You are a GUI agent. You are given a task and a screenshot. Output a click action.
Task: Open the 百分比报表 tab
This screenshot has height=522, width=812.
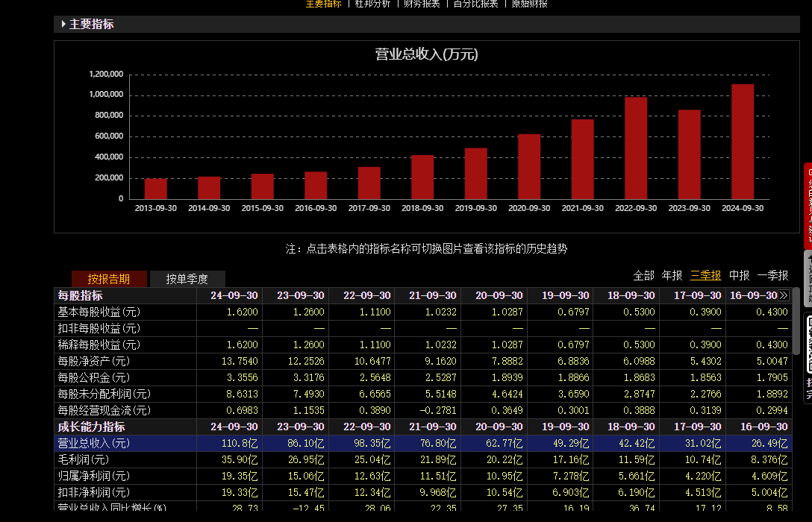tap(476, 4)
